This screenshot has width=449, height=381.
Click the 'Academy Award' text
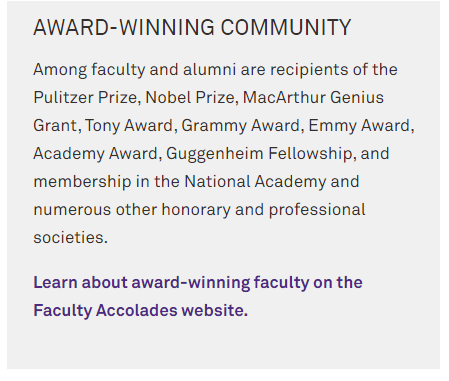point(95,154)
